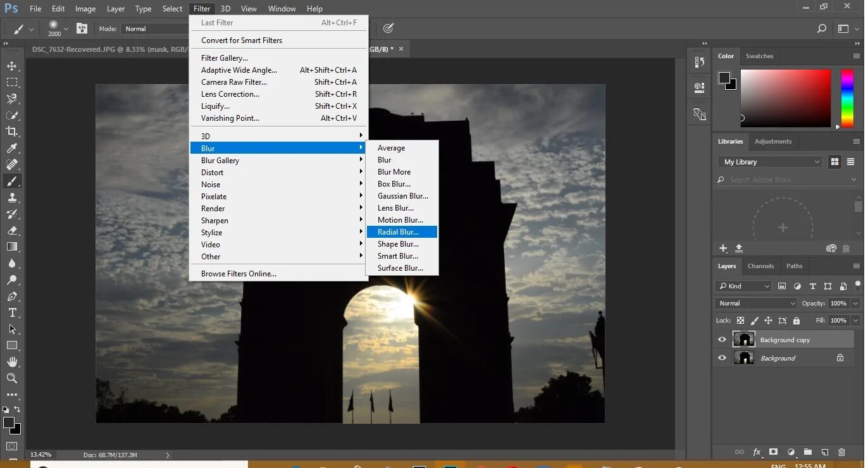868x468 pixels.
Task: Click the search magnifier in options bar
Action: [x=822, y=28]
